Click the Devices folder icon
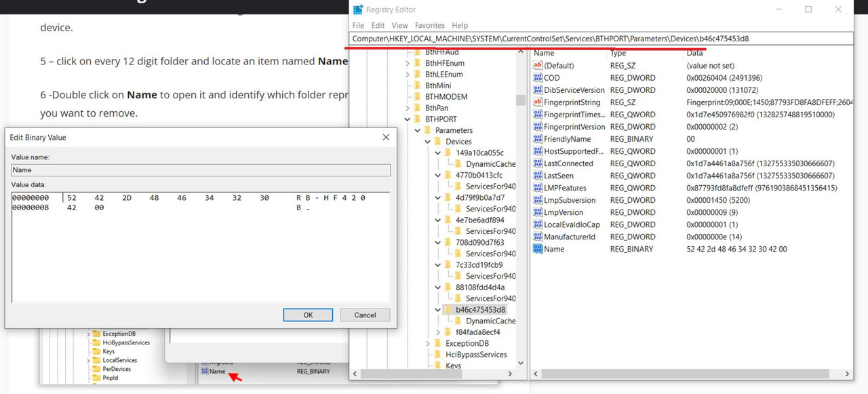868x394 pixels. 438,141
